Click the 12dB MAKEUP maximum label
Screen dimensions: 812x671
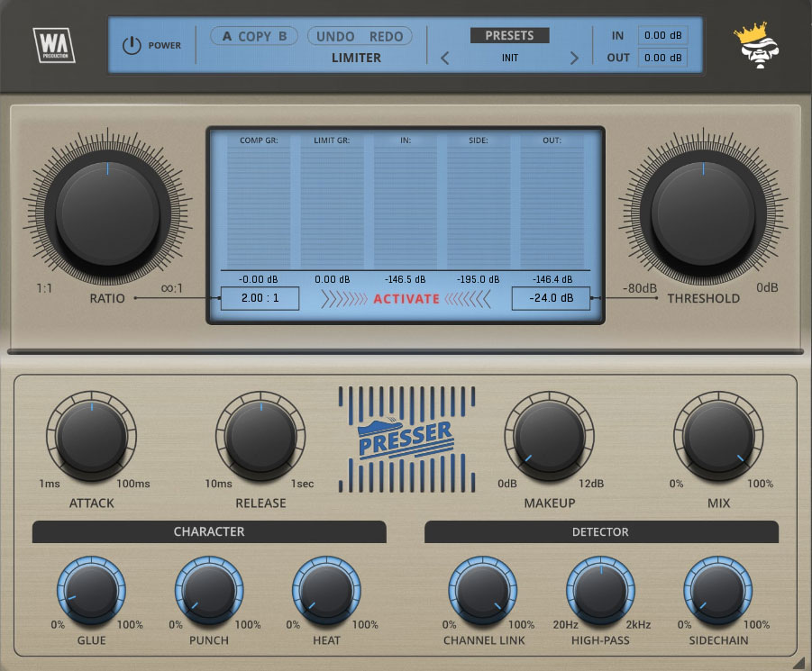591,483
